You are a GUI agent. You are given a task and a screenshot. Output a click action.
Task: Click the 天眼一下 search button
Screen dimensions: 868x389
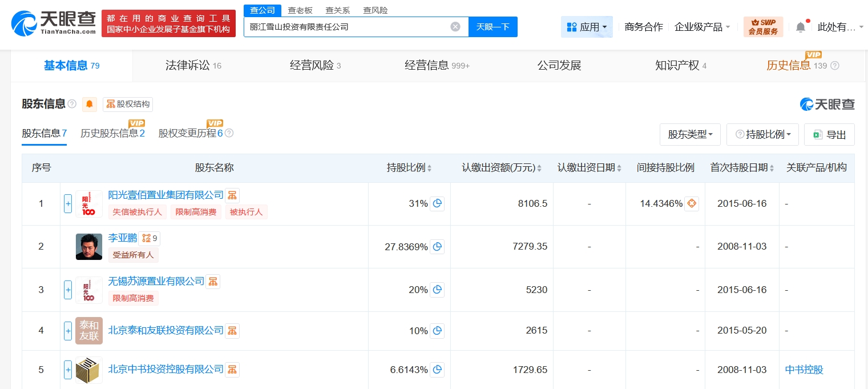click(x=492, y=27)
